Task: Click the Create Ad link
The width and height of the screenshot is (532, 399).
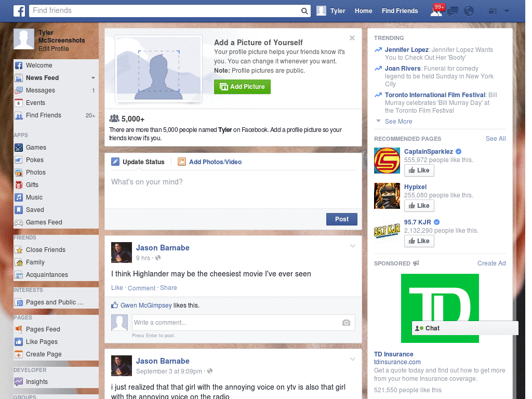Action: tap(491, 263)
